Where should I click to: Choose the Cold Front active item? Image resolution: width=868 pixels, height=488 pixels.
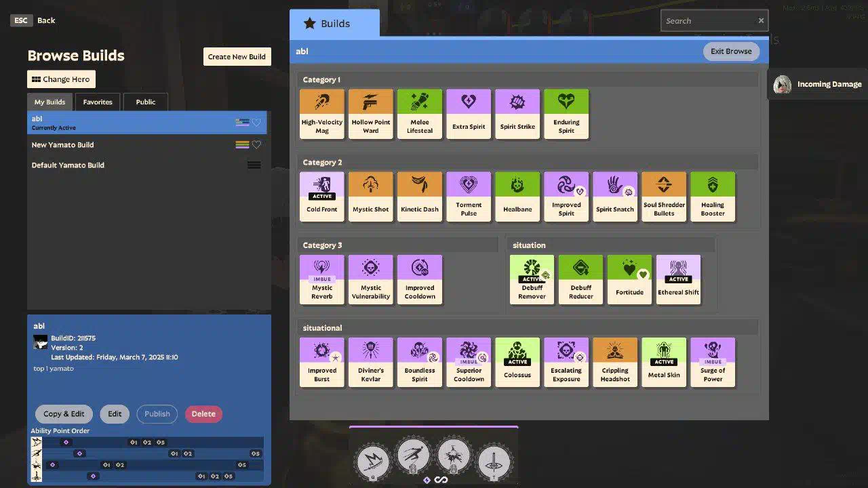pyautogui.click(x=322, y=197)
